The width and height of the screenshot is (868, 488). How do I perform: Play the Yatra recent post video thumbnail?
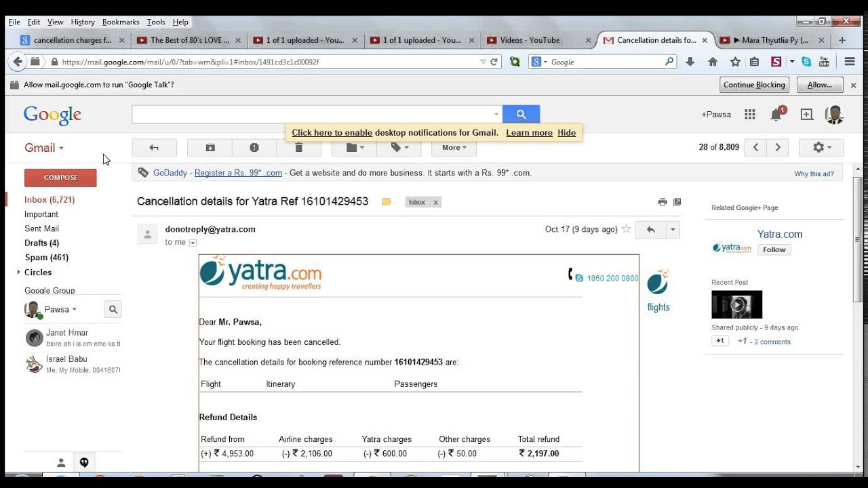click(736, 304)
